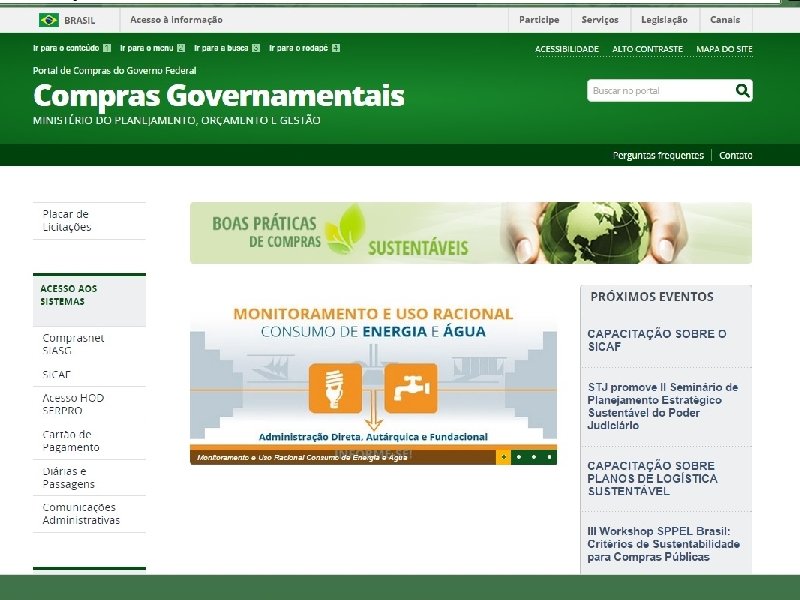Viewport: 800px width, 600px height.
Task: Open Diárias e Passagens sidebar link
Action: click(69, 478)
